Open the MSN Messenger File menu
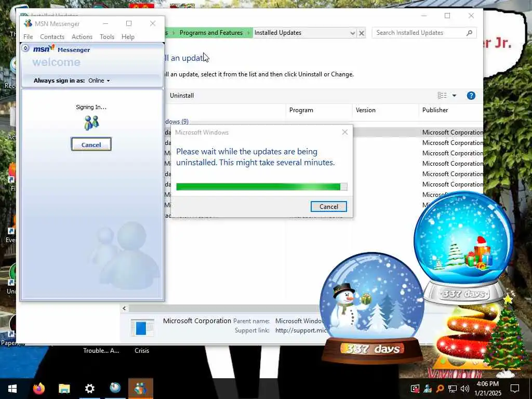Viewport: 532px width, 399px height. (x=28, y=37)
